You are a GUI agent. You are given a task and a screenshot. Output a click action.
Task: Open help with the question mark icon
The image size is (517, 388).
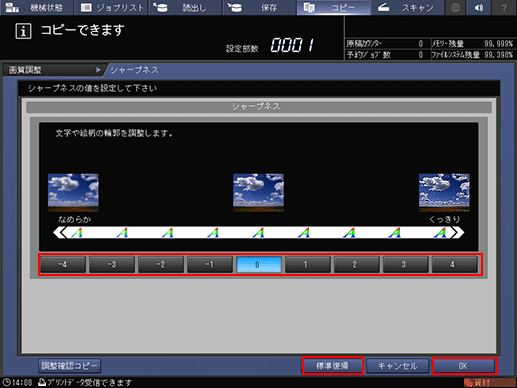[504, 7]
